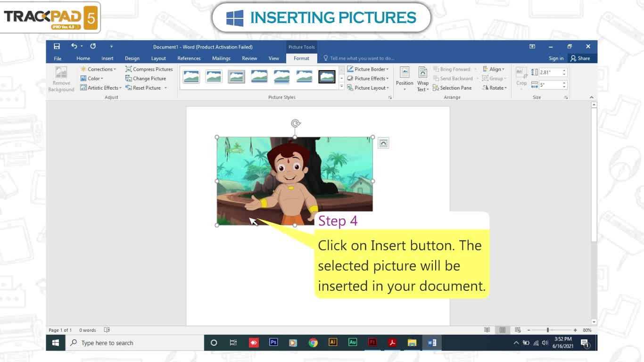Click the rotation handle above picture
The image size is (644, 362).
coord(296,123)
